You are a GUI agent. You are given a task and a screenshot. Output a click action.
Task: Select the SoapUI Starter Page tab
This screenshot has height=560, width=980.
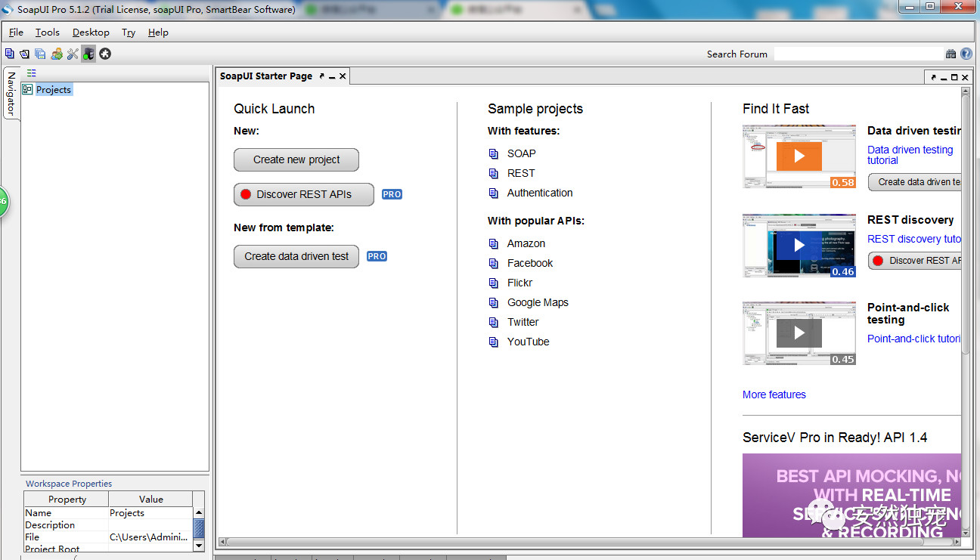266,76
